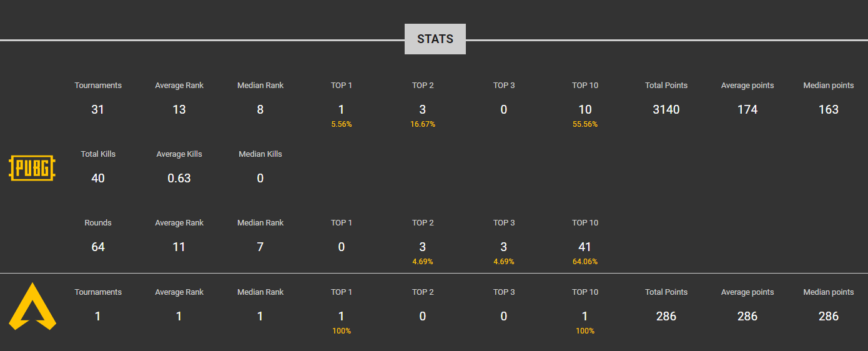Click PUBG Average Rank value 13

click(x=179, y=109)
